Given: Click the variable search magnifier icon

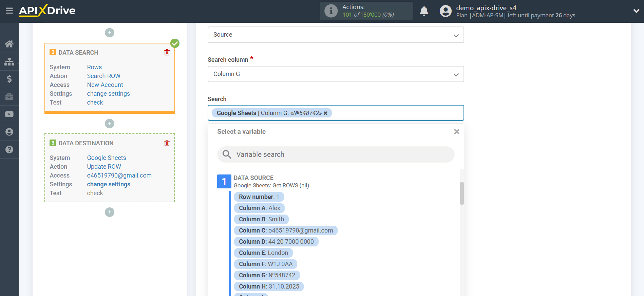Looking at the screenshot, I should (227, 154).
